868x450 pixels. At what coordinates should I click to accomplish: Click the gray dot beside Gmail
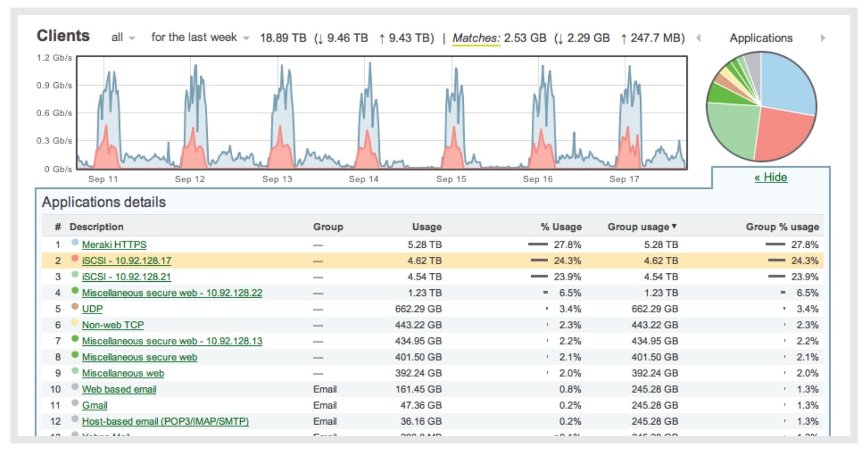(75, 403)
